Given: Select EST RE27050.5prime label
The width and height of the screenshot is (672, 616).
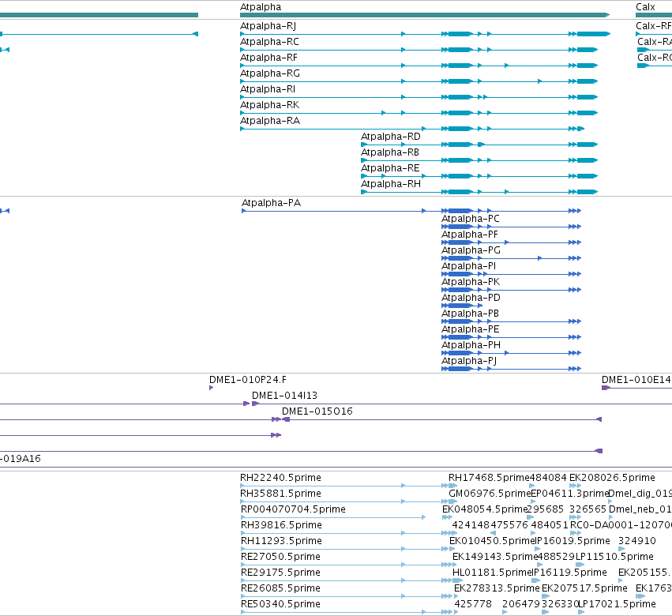Looking at the screenshot, I should coord(280,557).
